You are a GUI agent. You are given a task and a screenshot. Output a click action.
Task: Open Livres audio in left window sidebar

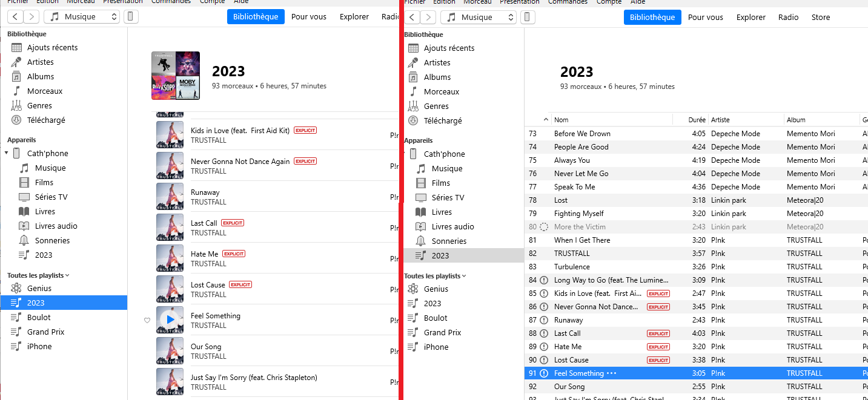click(56, 226)
